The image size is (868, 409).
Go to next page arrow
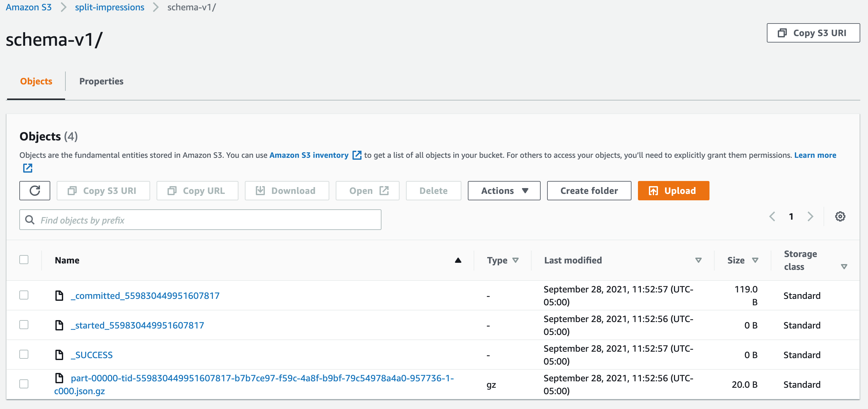pyautogui.click(x=810, y=216)
